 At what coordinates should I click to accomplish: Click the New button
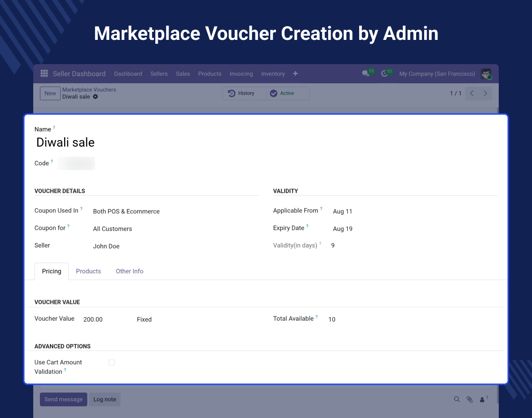[50, 93]
